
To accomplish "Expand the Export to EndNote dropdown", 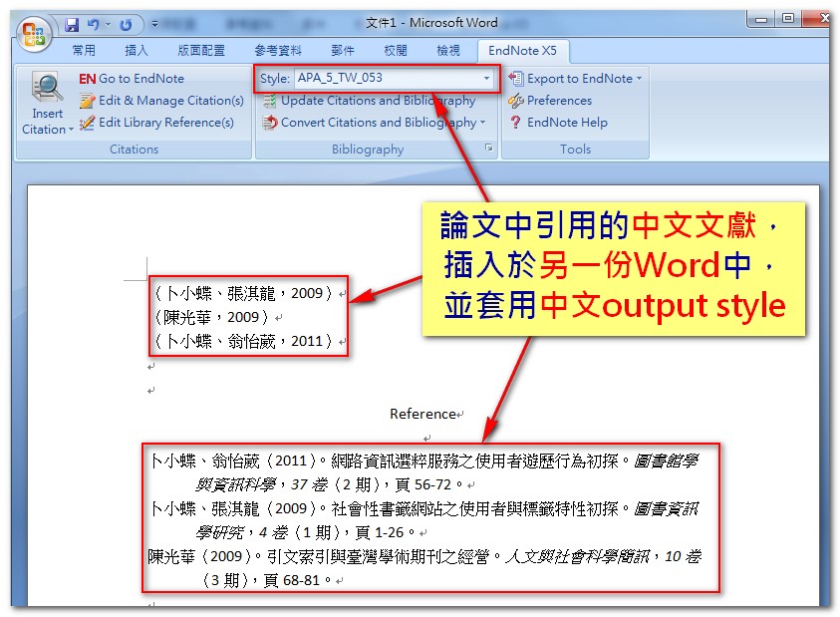I will [639, 79].
